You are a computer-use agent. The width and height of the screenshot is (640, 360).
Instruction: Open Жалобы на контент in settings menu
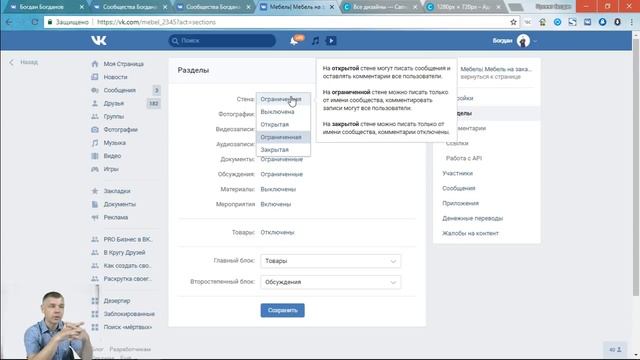point(470,233)
